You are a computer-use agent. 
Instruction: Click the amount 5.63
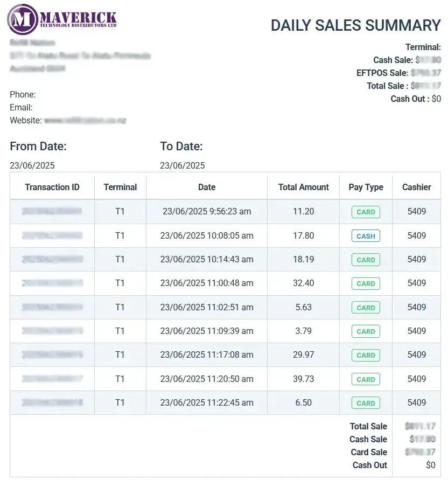point(304,308)
